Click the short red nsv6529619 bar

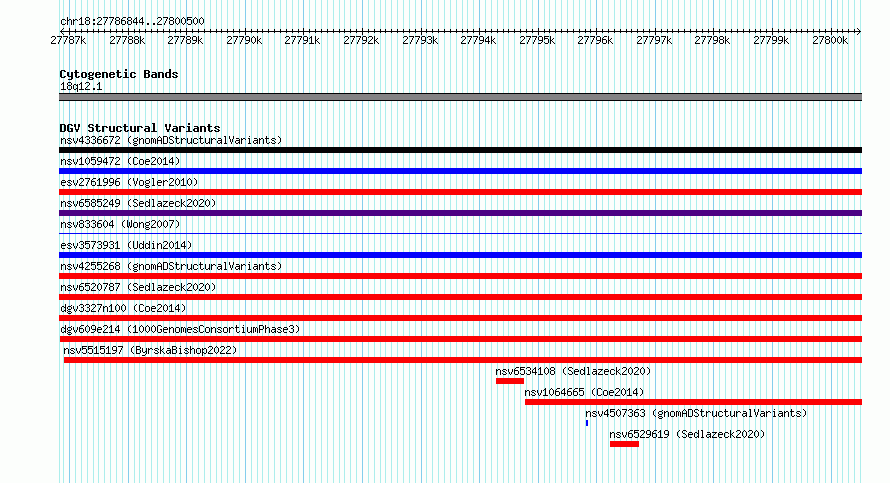[x=624, y=444]
